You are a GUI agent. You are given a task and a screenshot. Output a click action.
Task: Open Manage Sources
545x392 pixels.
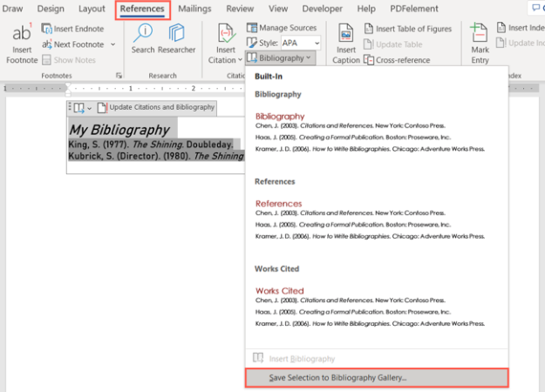(x=282, y=28)
